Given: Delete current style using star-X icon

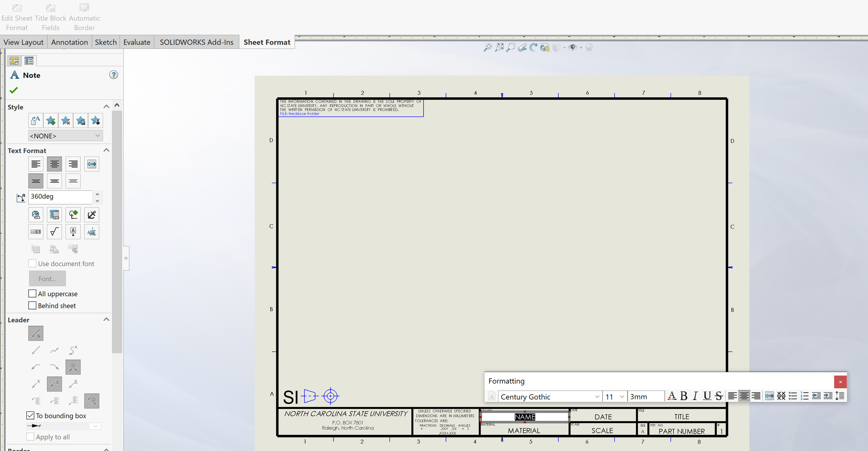Looking at the screenshot, I should click(x=65, y=121).
